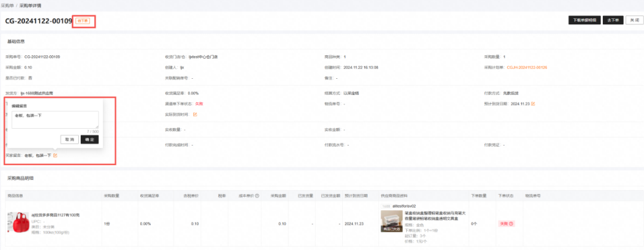This screenshot has width=644, height=250.
Task: Go to 采购单 breadcrumb link
Action: point(6,6)
